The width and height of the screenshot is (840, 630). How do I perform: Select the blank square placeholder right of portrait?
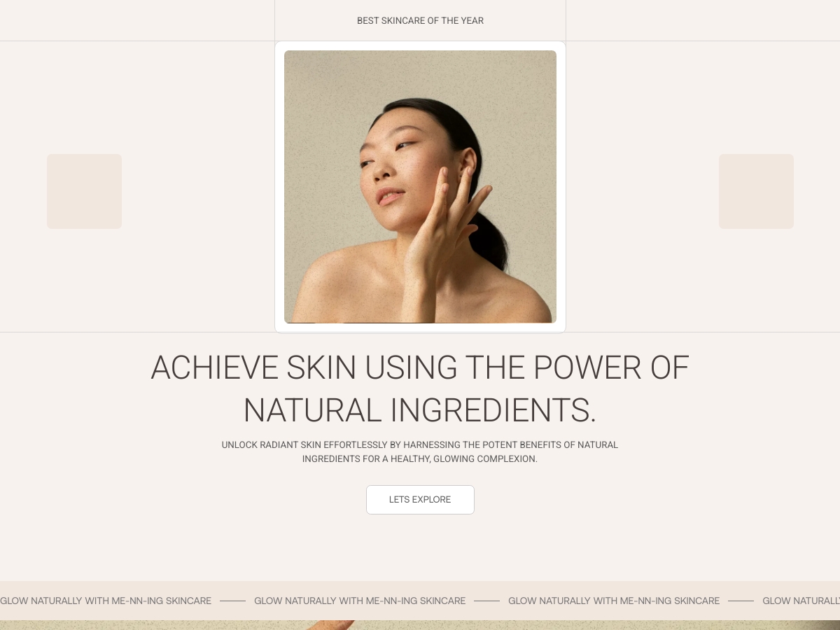pos(756,191)
